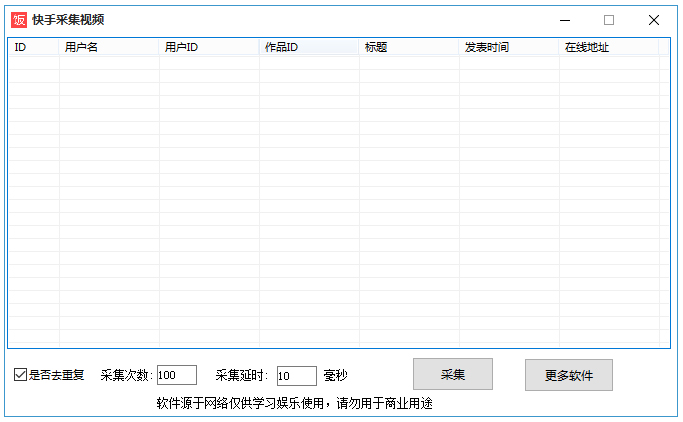
Task: Click the 作品ID column header
Action: point(308,47)
